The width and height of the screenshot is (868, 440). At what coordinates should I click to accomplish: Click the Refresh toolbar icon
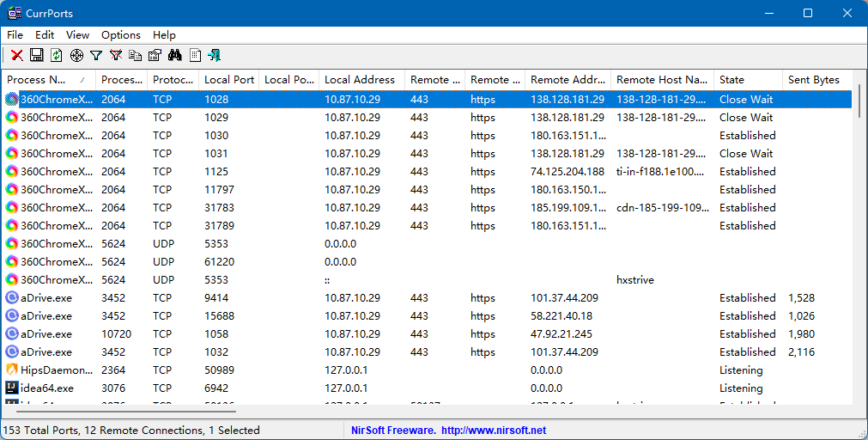pyautogui.click(x=57, y=55)
